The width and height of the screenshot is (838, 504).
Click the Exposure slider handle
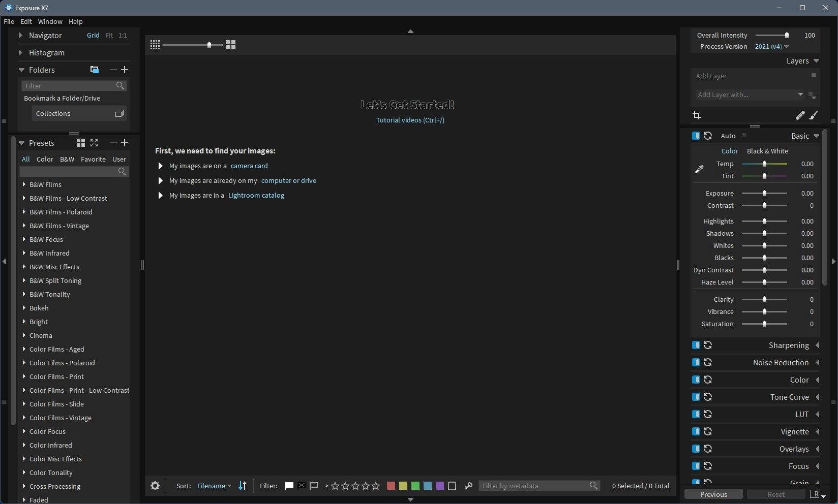tap(764, 193)
